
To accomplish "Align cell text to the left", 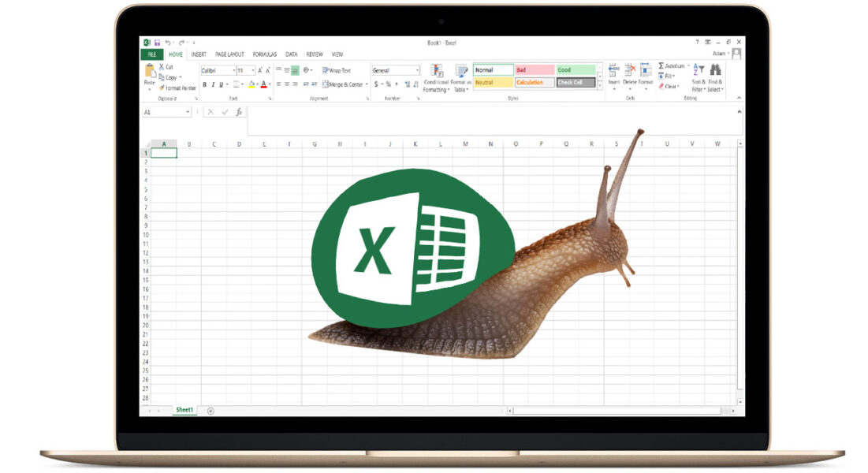I will [x=279, y=84].
